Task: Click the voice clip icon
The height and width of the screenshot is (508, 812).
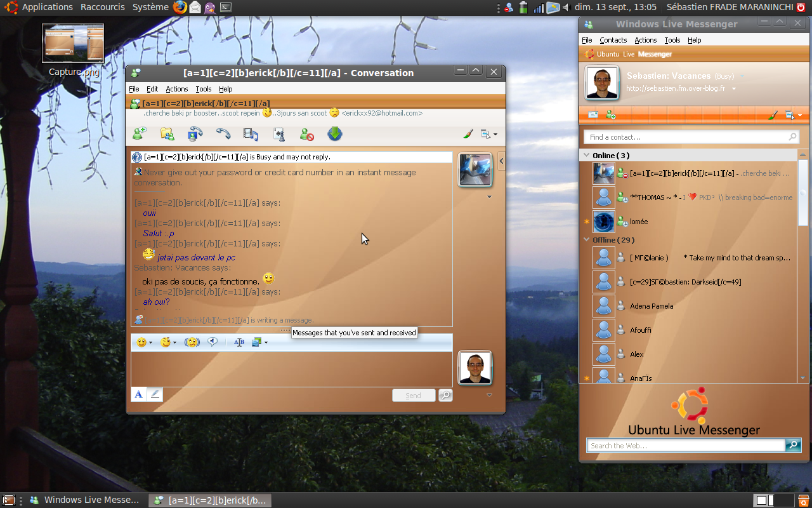Action: pos(213,342)
